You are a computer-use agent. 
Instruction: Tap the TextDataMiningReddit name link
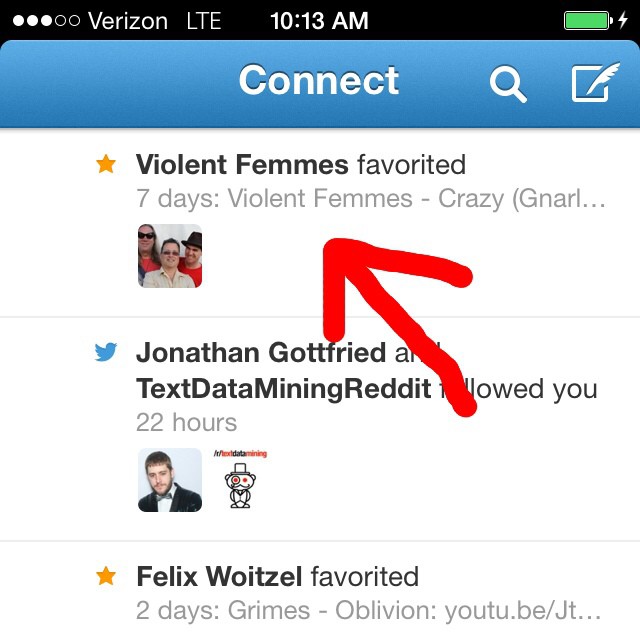pos(283,388)
